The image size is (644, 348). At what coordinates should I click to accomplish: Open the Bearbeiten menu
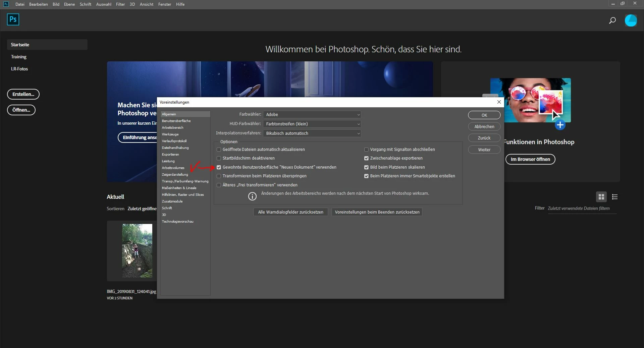click(x=39, y=4)
